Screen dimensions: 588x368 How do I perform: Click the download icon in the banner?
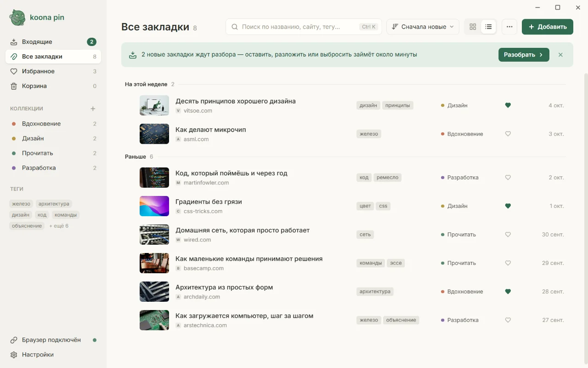coord(133,55)
